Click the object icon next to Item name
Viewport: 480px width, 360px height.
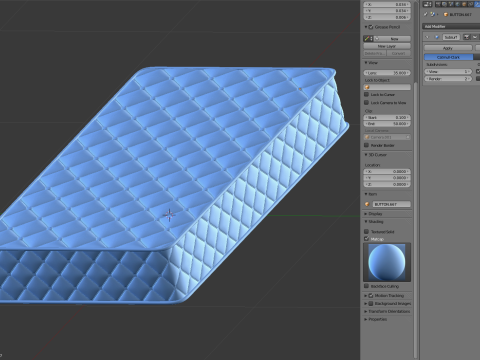click(367, 204)
